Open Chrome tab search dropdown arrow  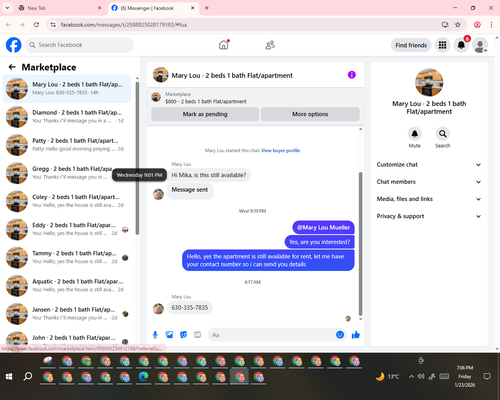7,8
